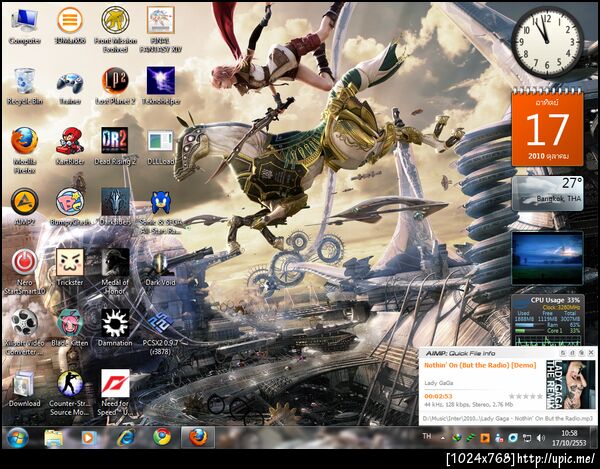This screenshot has width=600, height=469.
Task: Click the Lady GaGa artist text
Action: pyautogui.click(x=439, y=383)
